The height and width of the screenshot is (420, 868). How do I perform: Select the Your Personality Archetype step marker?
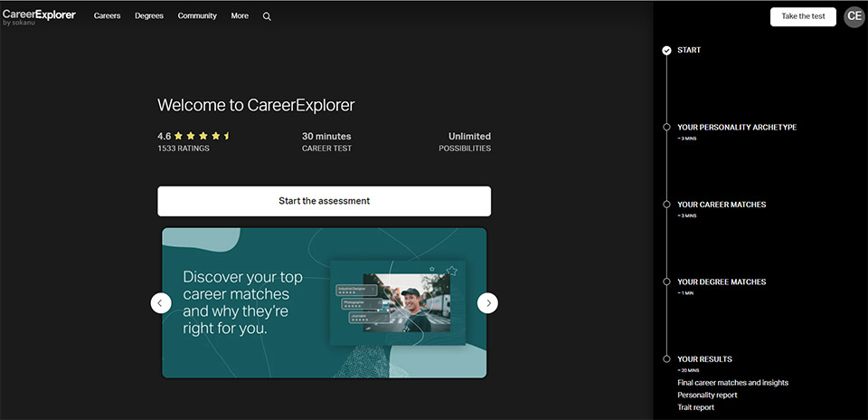pyautogui.click(x=666, y=127)
